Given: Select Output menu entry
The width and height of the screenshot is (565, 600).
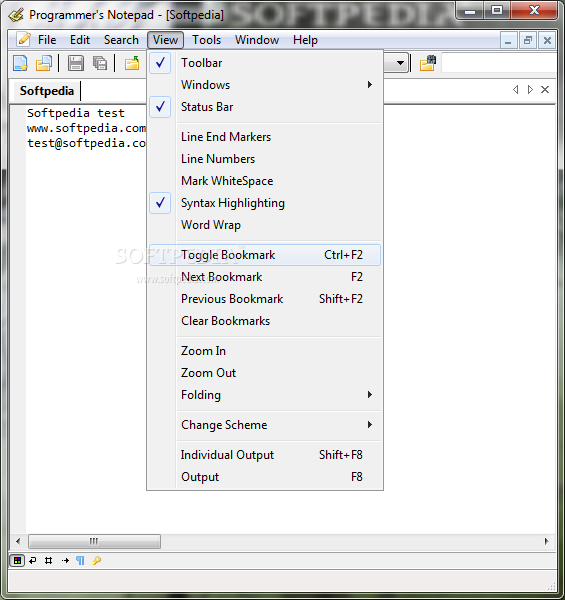Looking at the screenshot, I should point(265,477).
